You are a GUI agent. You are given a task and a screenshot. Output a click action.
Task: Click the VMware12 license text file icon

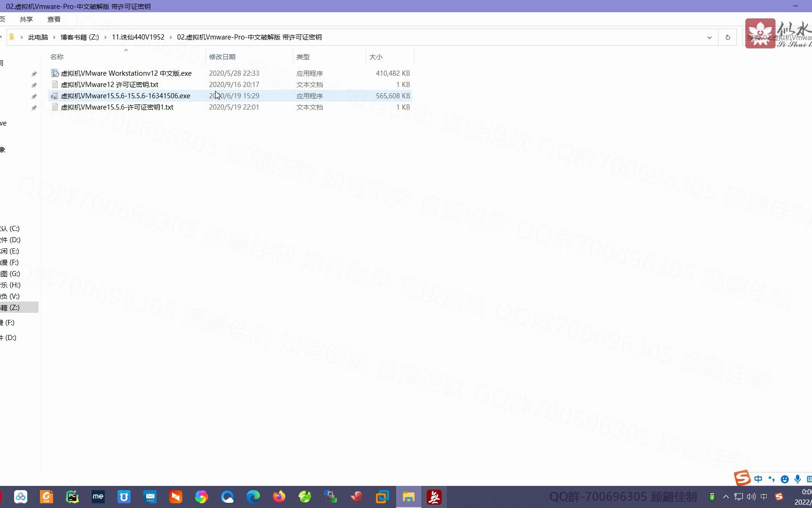[x=55, y=84]
